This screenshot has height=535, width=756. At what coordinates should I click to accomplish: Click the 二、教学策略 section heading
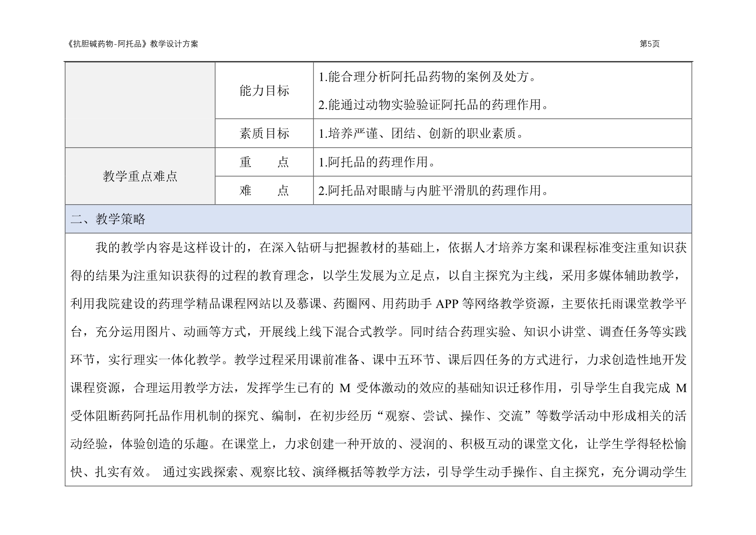coord(108,219)
